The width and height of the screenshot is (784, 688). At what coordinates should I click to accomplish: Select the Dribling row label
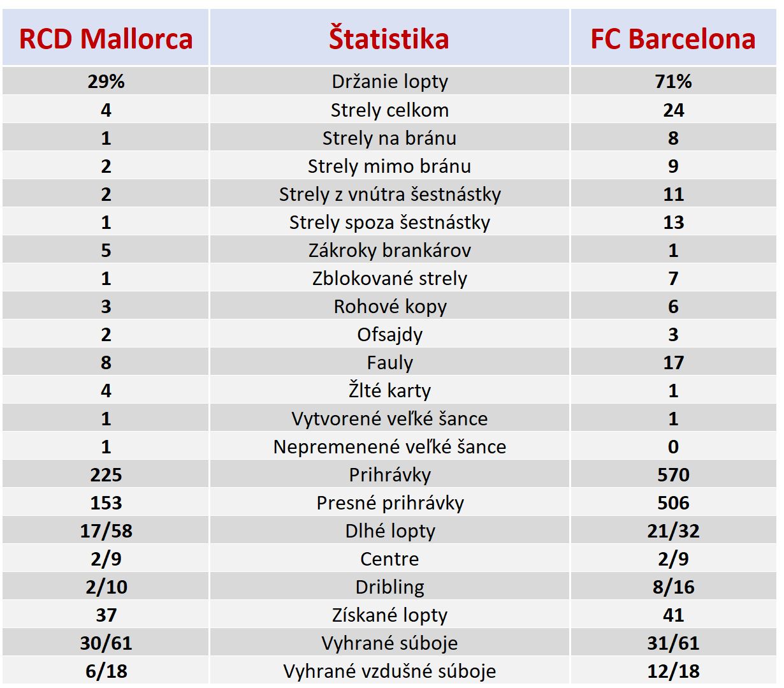point(389,587)
